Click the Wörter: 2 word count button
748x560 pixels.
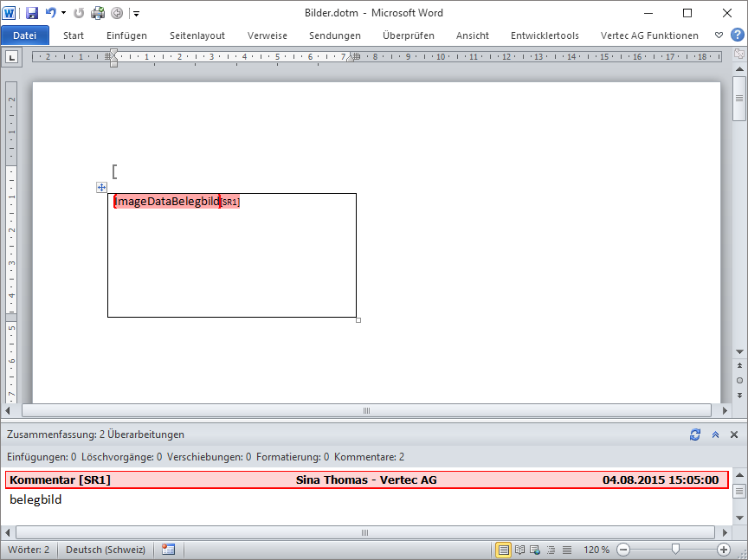pos(29,550)
